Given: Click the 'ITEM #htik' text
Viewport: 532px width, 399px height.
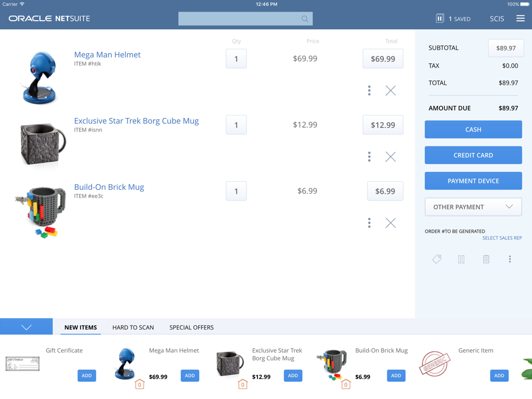Looking at the screenshot, I should pyautogui.click(x=88, y=64).
